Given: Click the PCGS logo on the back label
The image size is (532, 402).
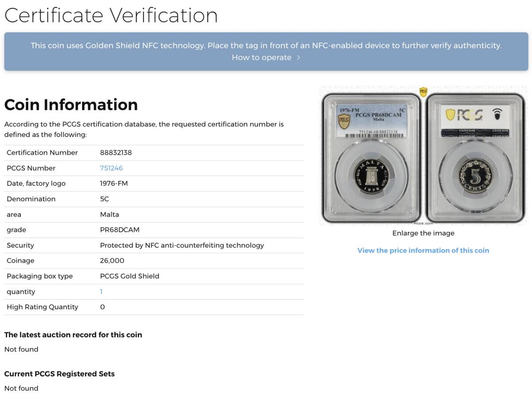Looking at the screenshot, I should 464,115.
